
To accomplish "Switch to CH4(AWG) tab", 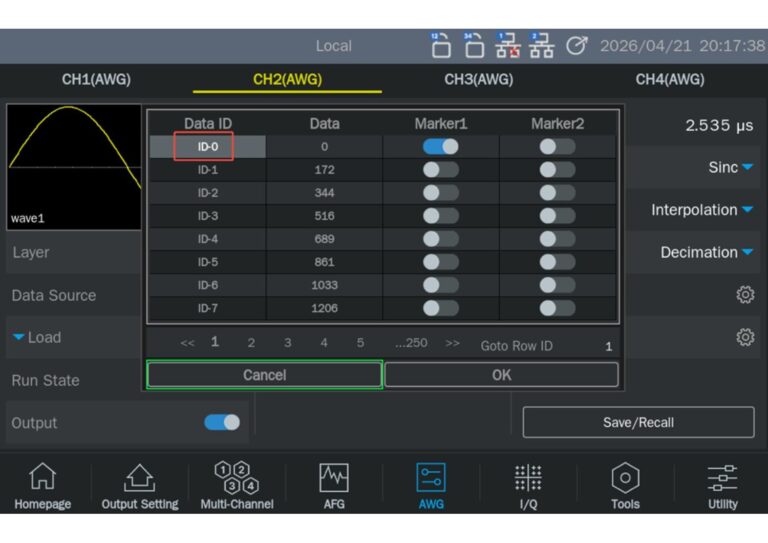I will coord(670,79).
